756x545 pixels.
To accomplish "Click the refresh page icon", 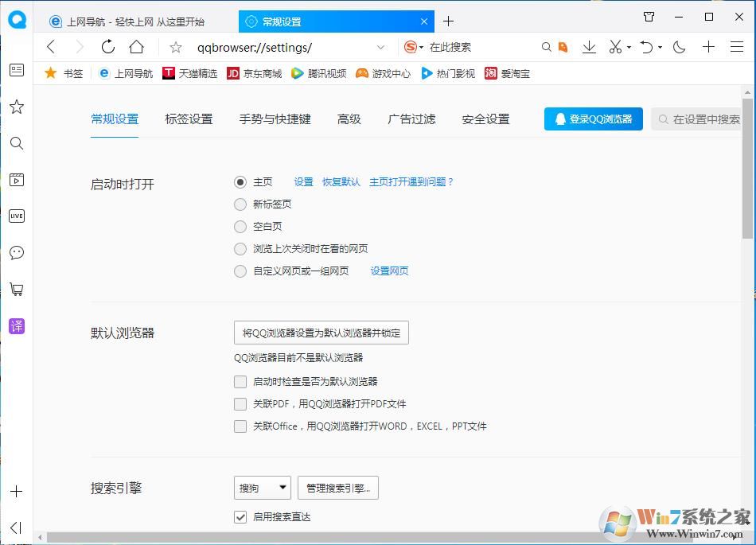I will click(x=108, y=47).
